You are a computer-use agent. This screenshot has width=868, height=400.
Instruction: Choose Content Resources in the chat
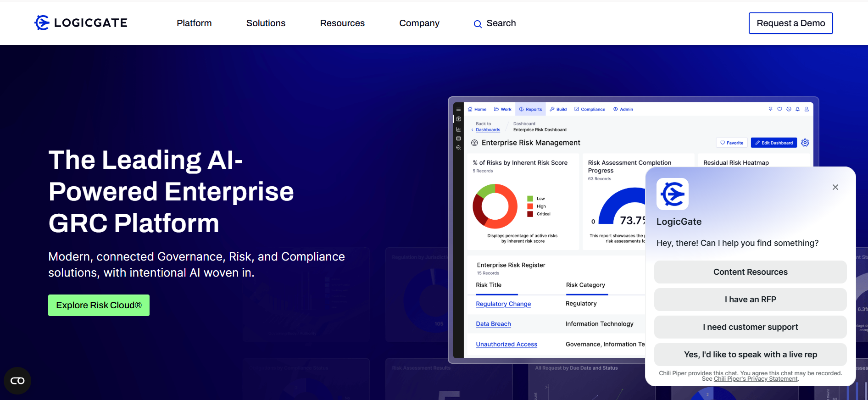[x=751, y=272]
